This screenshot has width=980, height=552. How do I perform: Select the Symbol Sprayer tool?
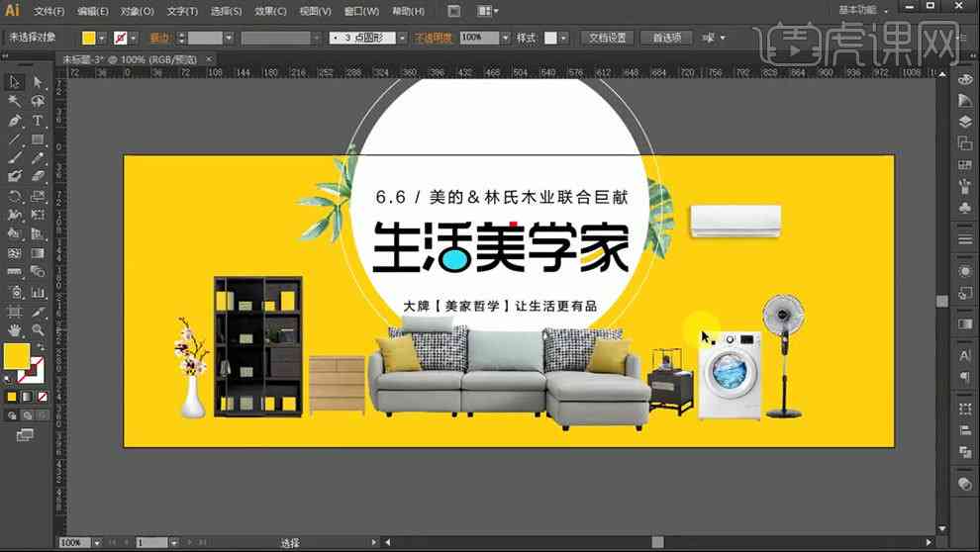[x=15, y=292]
